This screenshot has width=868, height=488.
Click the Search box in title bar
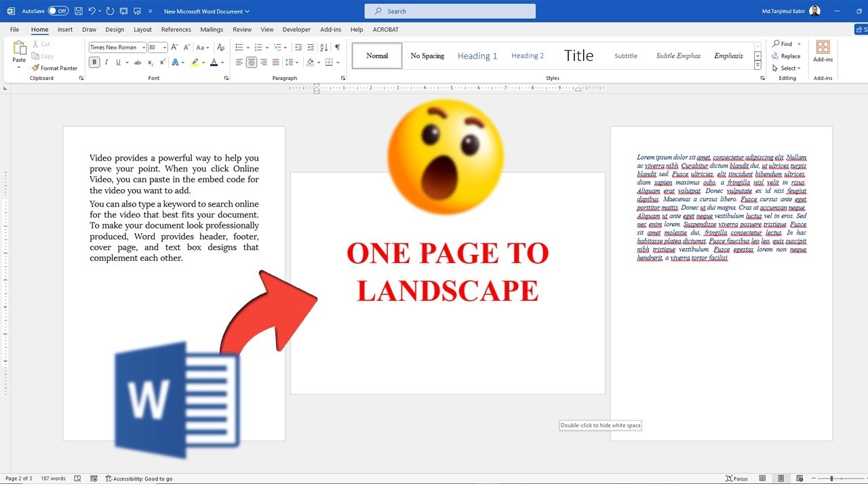click(x=450, y=12)
